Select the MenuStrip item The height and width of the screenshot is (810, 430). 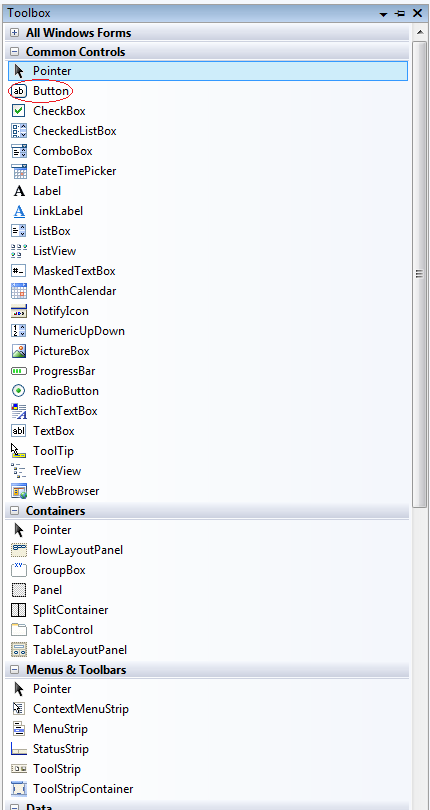click(x=50, y=729)
